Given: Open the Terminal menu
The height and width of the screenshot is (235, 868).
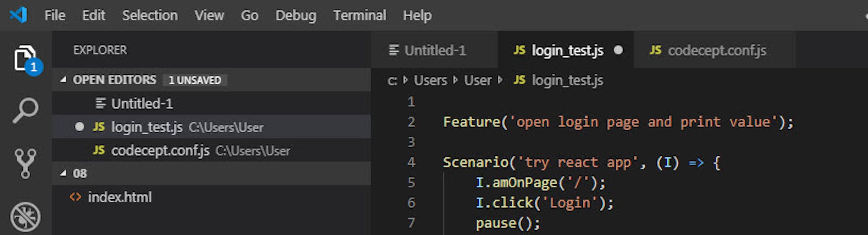Looking at the screenshot, I should (359, 15).
